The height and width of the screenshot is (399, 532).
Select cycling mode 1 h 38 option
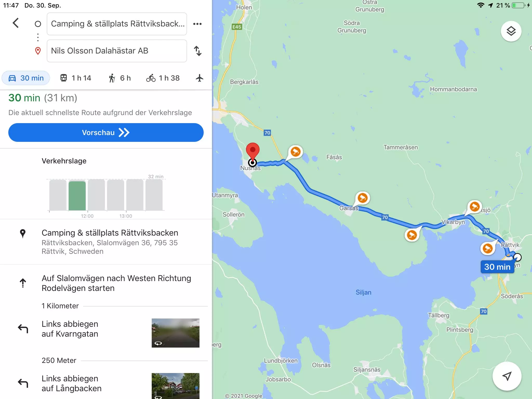163,78
